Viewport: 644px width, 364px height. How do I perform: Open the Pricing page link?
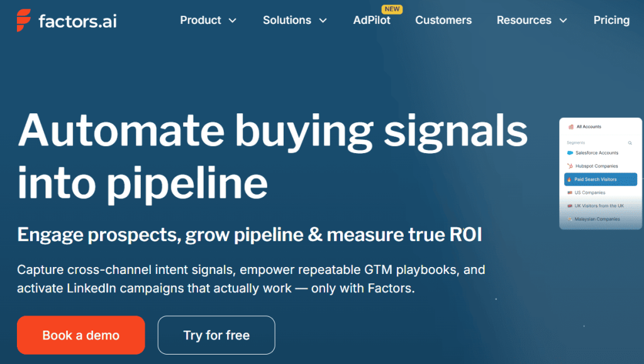pyautogui.click(x=611, y=20)
